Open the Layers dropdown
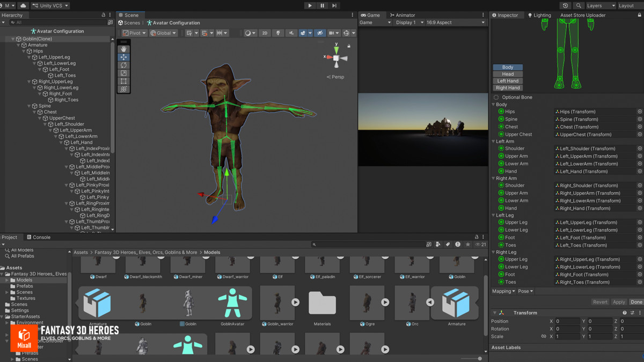The image size is (644, 362). (601, 5)
